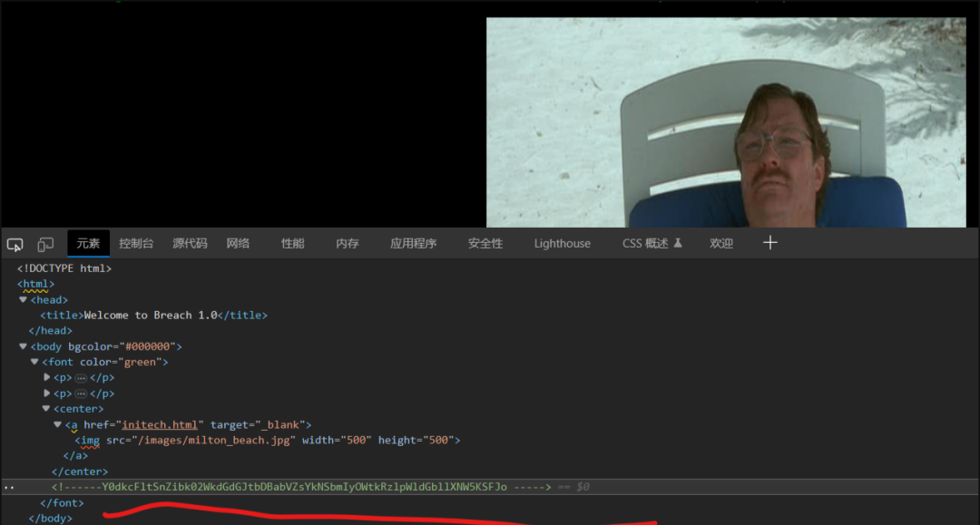Collapse the head element
980x525 pixels.
click(23, 299)
